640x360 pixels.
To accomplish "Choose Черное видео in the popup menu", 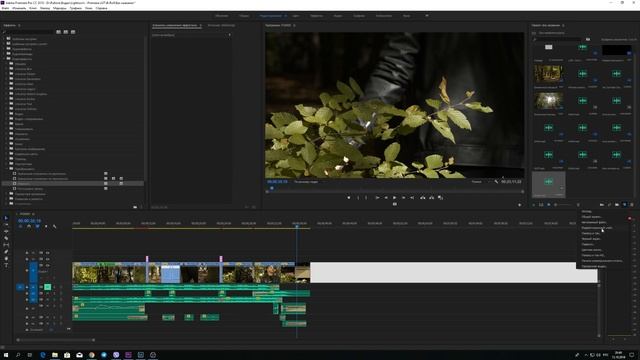I will click(x=591, y=239).
